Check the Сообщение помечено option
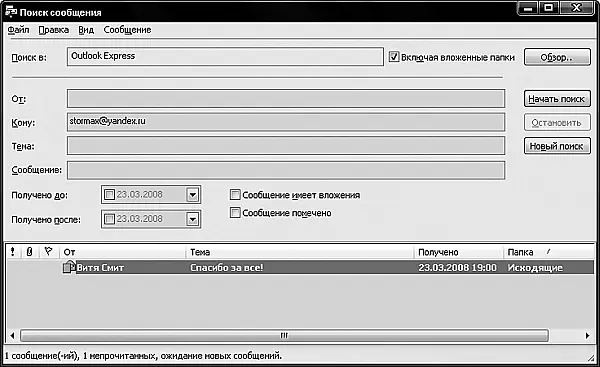 point(235,212)
